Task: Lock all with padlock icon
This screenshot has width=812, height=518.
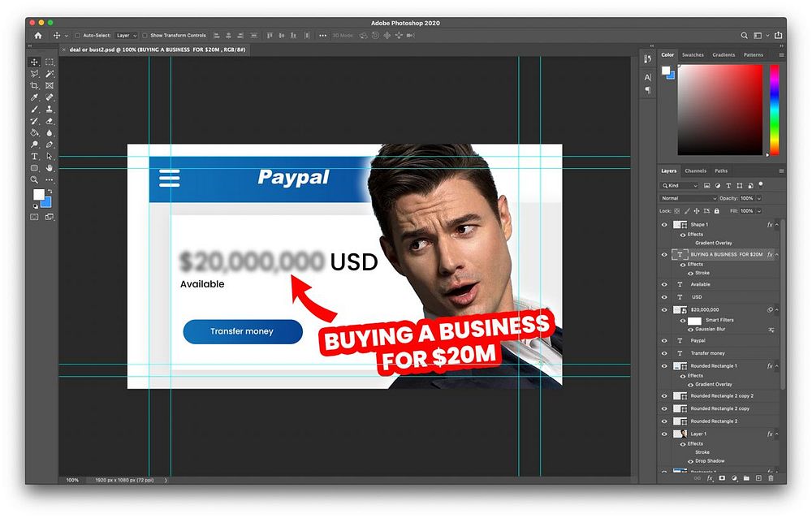Action: [717, 211]
